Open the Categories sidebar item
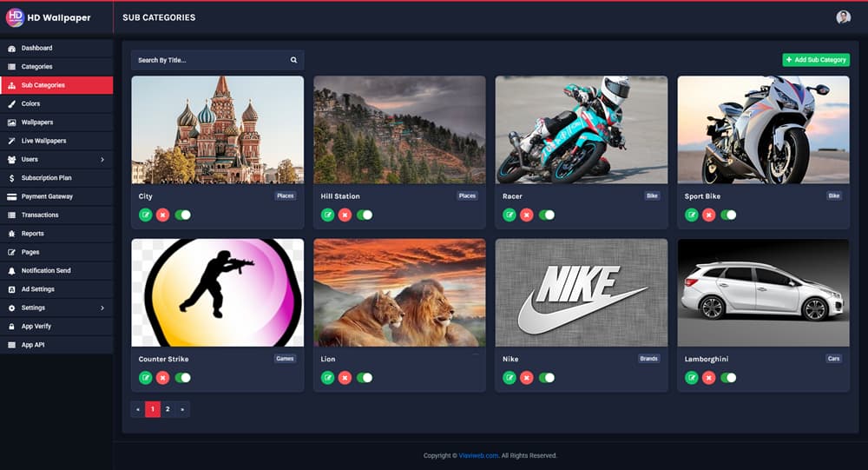Viewport: 868px width, 470px height. coord(56,67)
